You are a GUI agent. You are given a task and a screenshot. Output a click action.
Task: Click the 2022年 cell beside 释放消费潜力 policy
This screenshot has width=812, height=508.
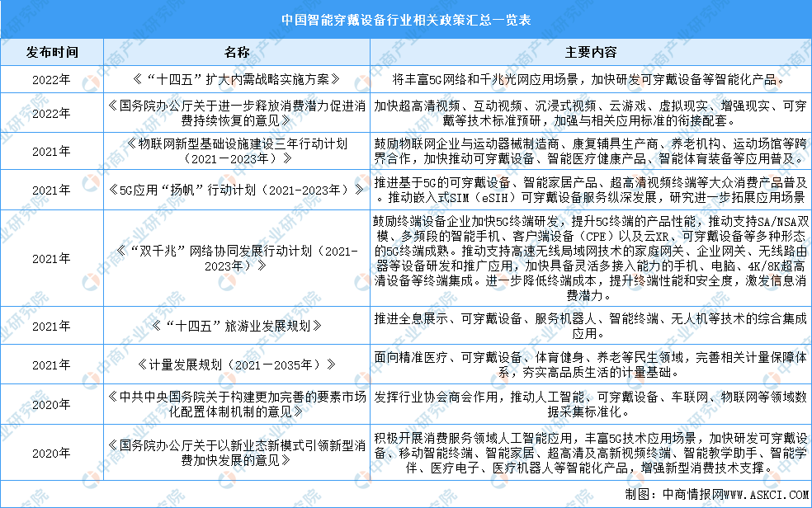(x=52, y=113)
